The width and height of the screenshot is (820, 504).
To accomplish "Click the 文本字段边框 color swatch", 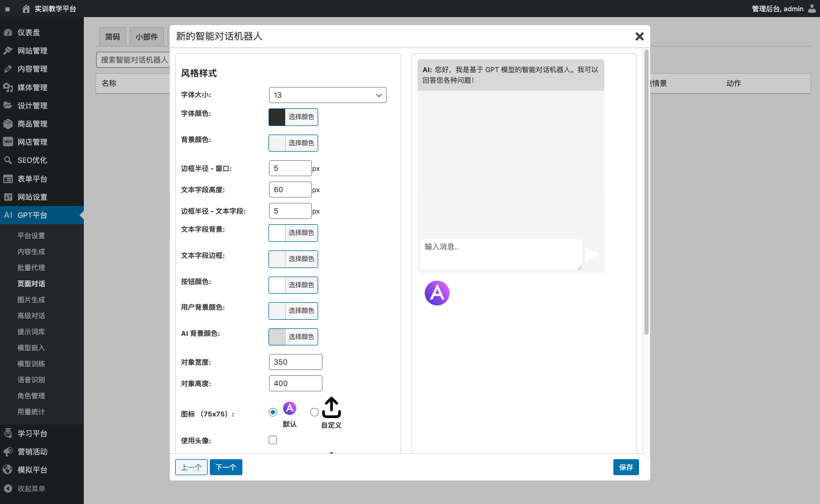I will 277,259.
